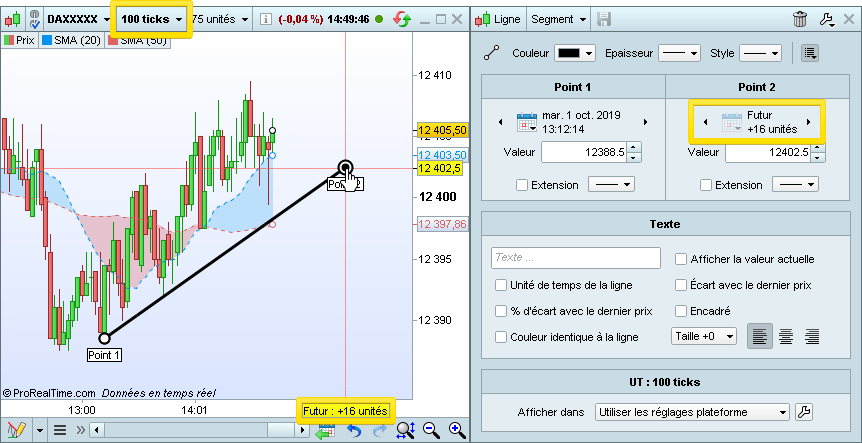The width and height of the screenshot is (862, 443).
Task: Open the Couleur black color swatch
Action: pyautogui.click(x=575, y=53)
